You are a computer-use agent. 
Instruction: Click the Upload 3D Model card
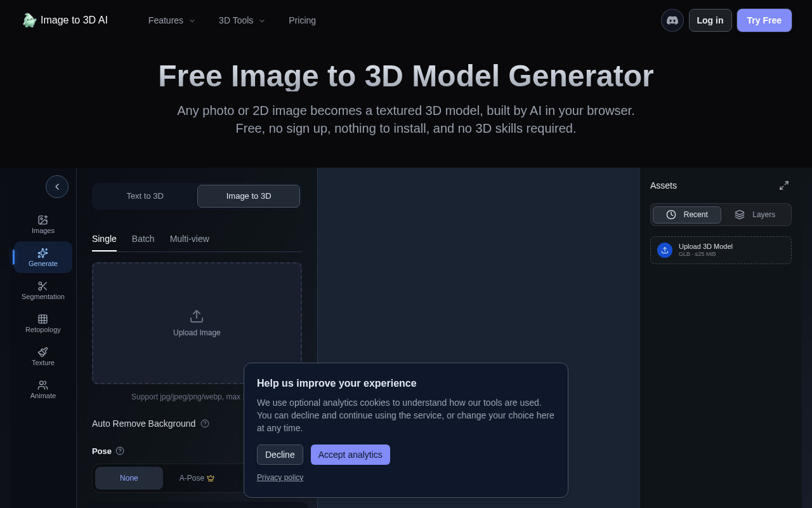(721, 250)
